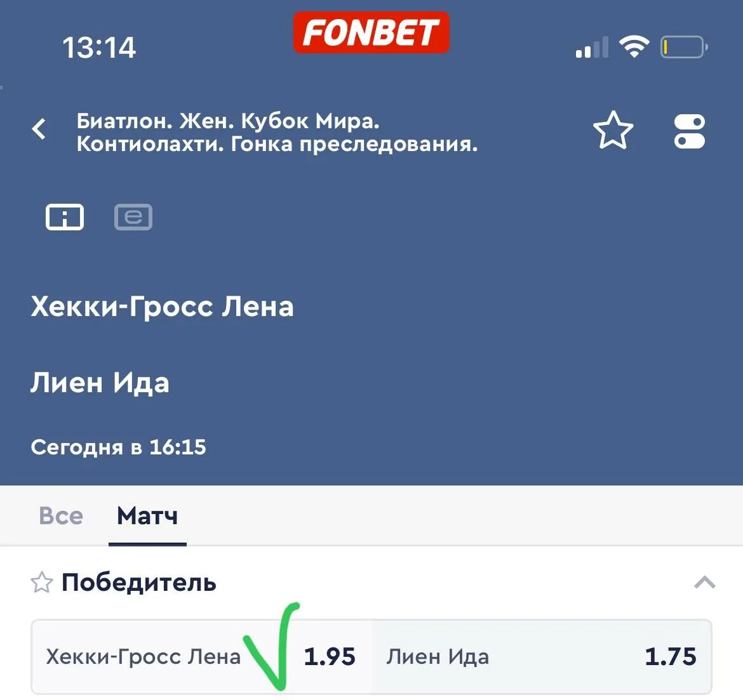Tap the start time Сегодня в 16:15
Image resolution: width=743 pixels, height=700 pixels.
click(x=119, y=447)
